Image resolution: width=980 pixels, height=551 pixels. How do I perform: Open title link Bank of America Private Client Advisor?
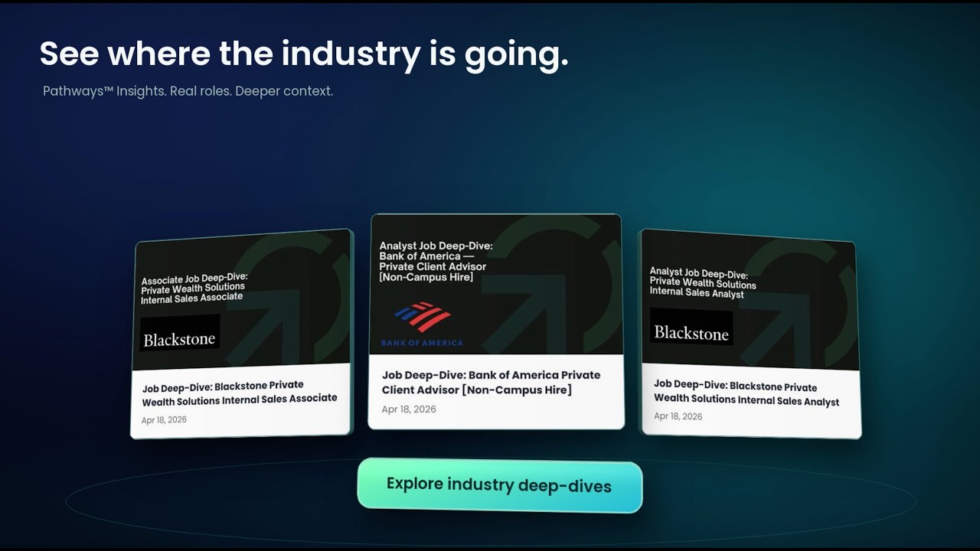[x=491, y=383]
